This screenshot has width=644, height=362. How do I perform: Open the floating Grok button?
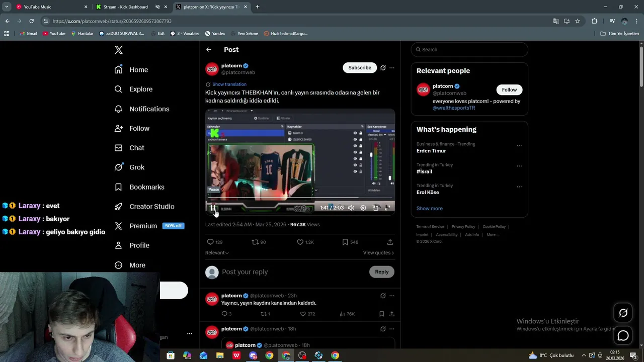pyautogui.click(x=623, y=313)
